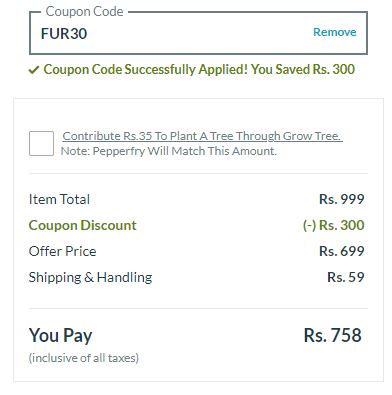Click the Item Total label
This screenshot has width=392, height=395.
pyautogui.click(x=59, y=199)
